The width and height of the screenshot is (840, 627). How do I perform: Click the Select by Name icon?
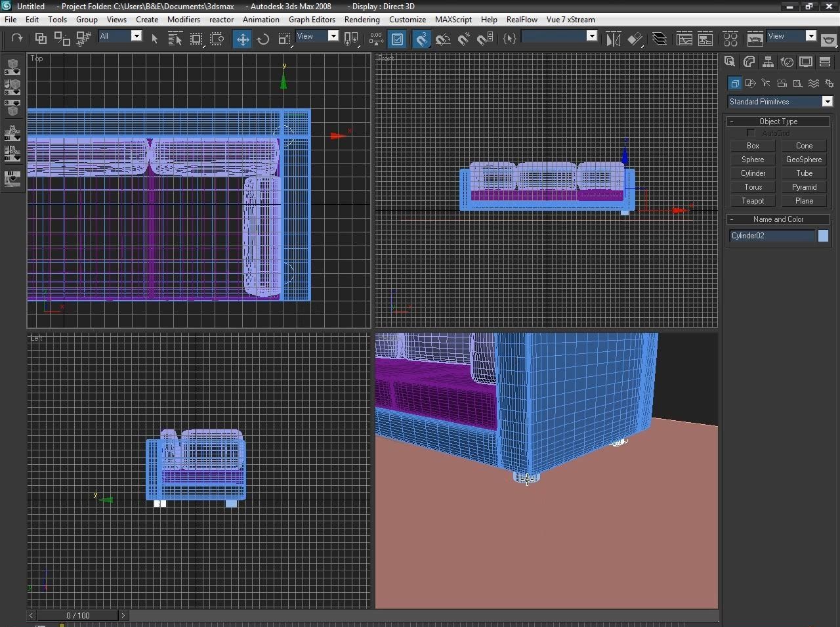click(x=175, y=39)
